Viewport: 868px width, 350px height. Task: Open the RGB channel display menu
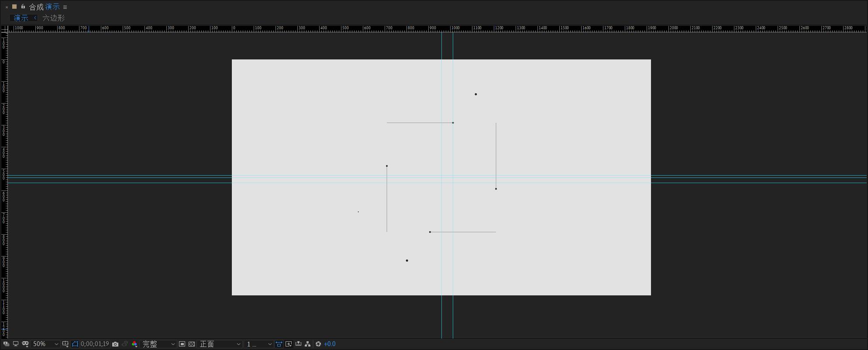(134, 344)
